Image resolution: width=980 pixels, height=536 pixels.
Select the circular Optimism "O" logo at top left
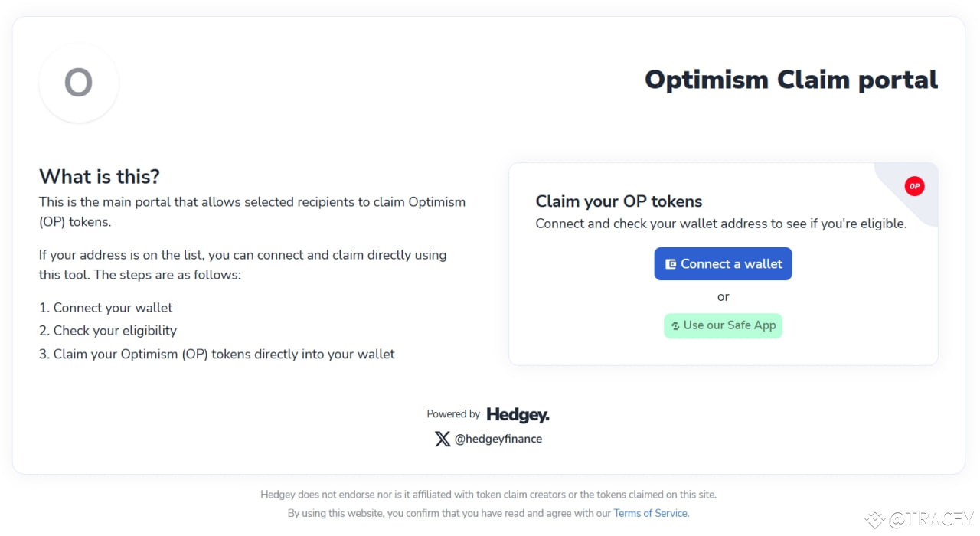tap(79, 83)
